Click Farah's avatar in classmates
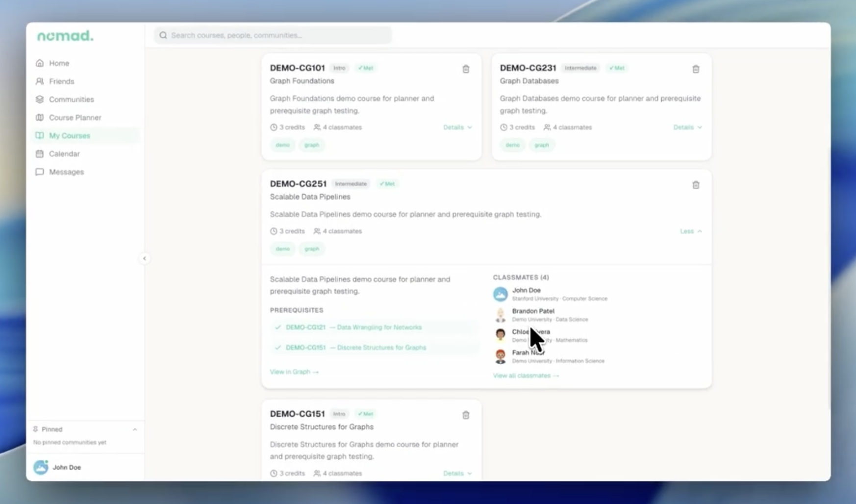The height and width of the screenshot is (504, 856). coord(501,356)
